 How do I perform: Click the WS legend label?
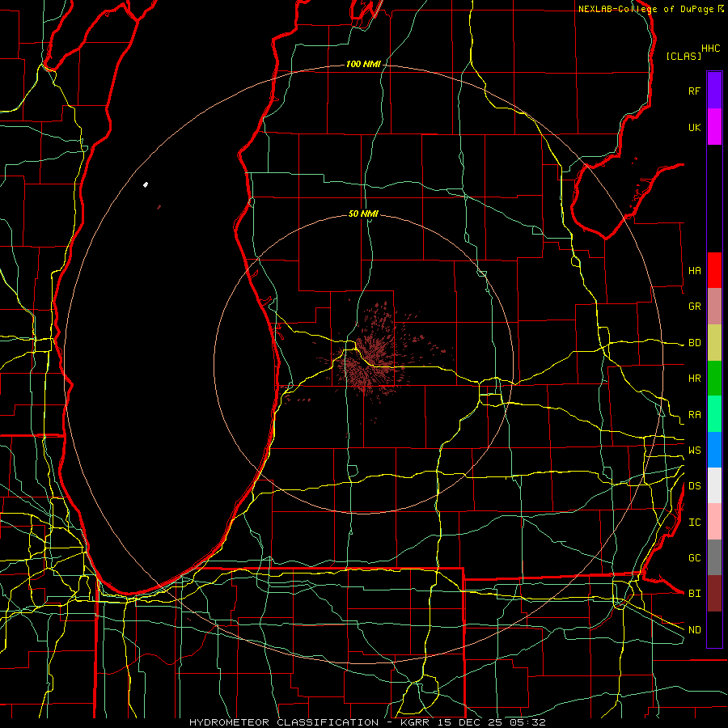pyautogui.click(x=694, y=451)
